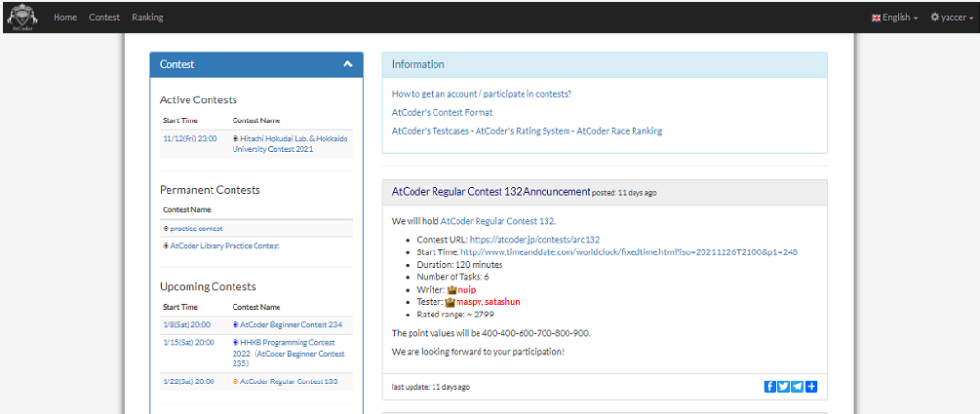Click the Contest panel header
Screen dimensions: 980x414
(256, 64)
